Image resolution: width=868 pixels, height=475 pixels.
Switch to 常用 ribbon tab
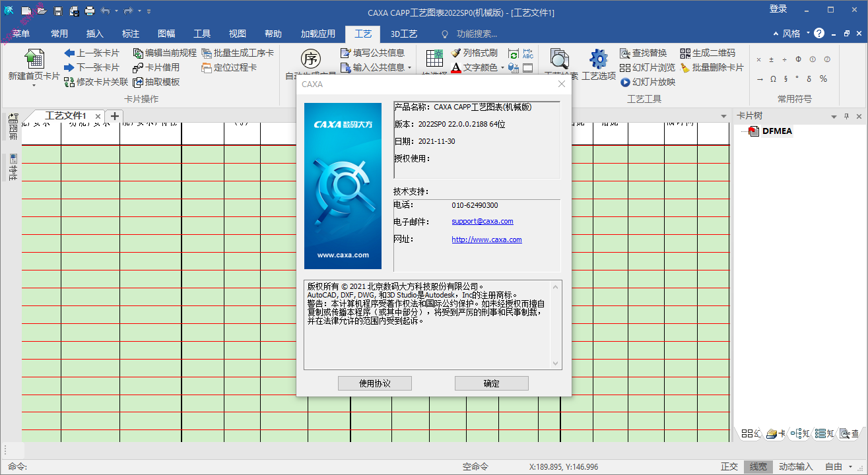pyautogui.click(x=59, y=34)
